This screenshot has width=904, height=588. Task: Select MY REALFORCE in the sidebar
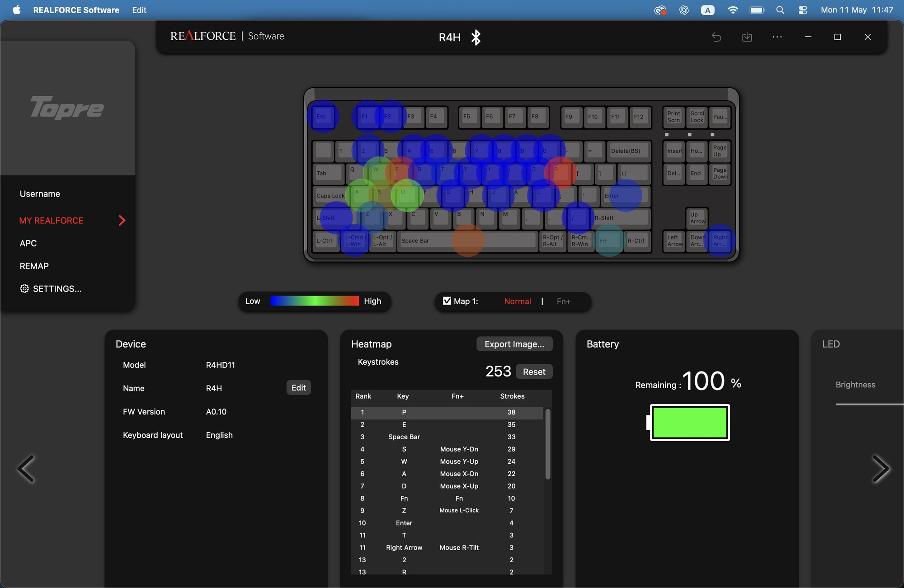pos(51,221)
